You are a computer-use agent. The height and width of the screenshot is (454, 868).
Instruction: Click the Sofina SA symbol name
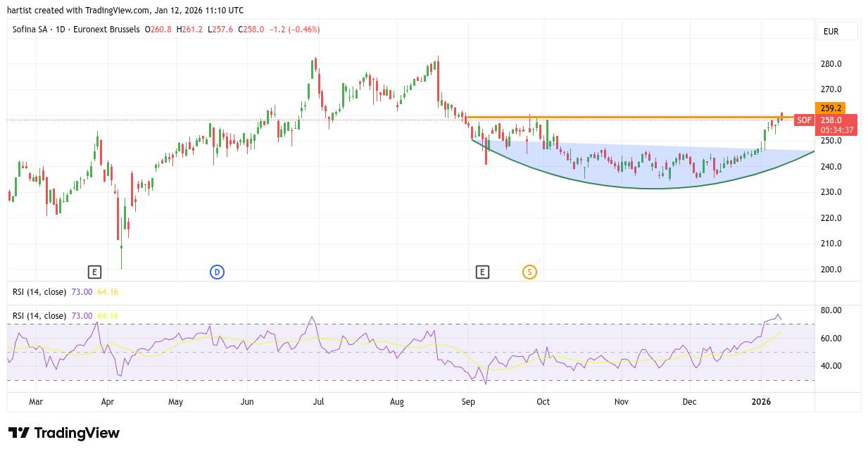tap(32, 30)
